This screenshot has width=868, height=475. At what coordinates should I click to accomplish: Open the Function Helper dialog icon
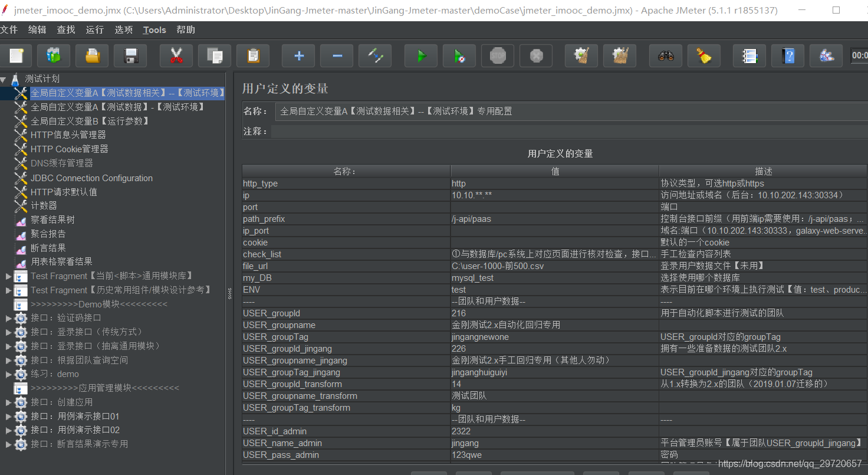coord(749,55)
